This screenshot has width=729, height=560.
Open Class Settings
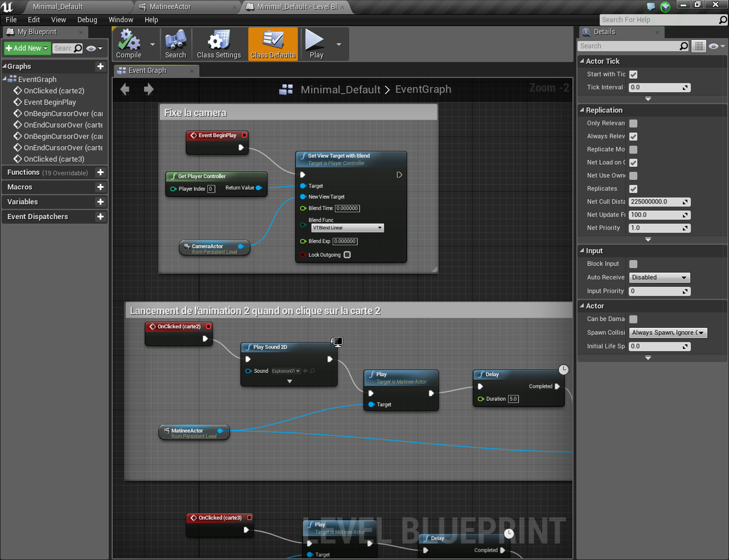[219, 44]
